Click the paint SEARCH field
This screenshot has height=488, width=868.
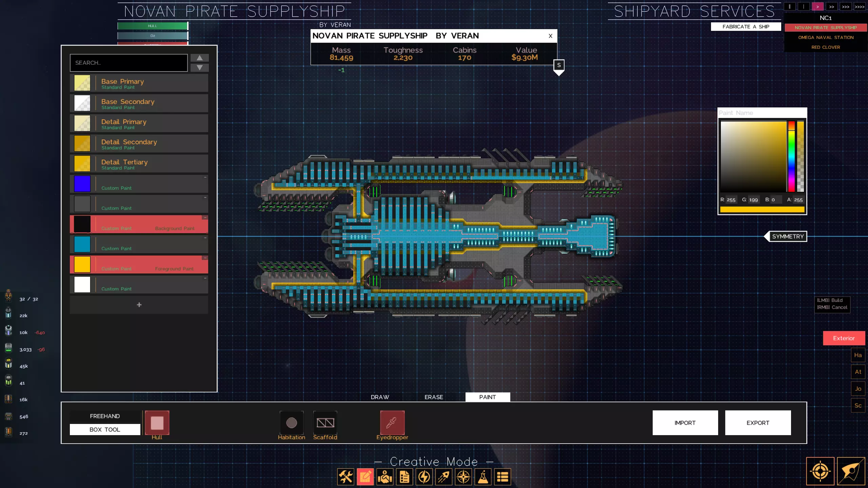(x=129, y=63)
